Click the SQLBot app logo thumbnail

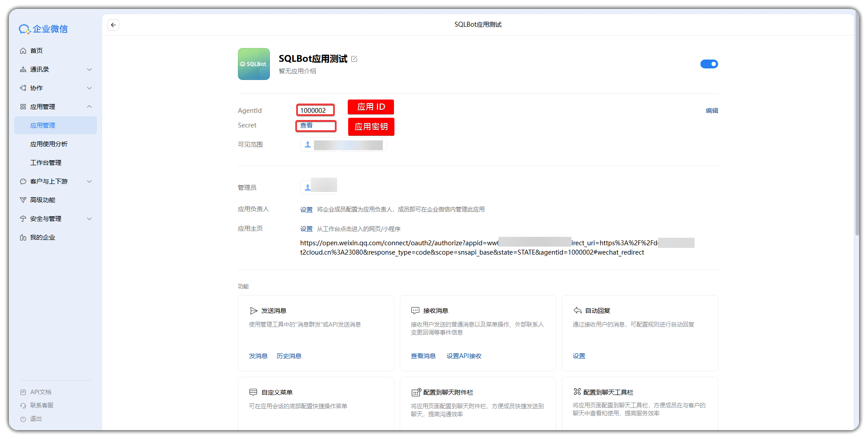[254, 64]
